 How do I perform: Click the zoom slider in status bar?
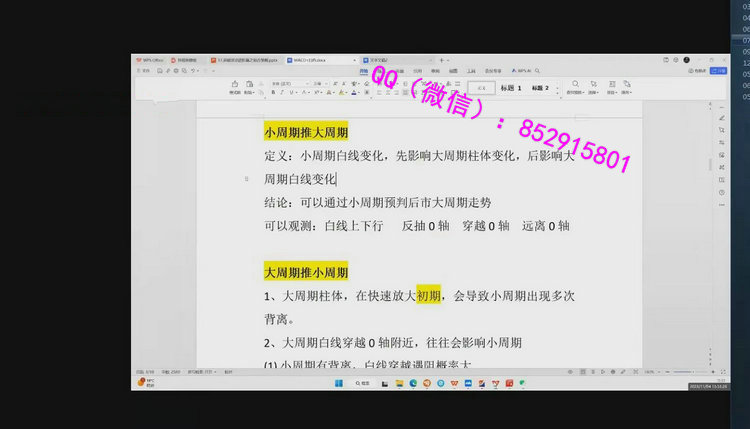[x=690, y=371]
